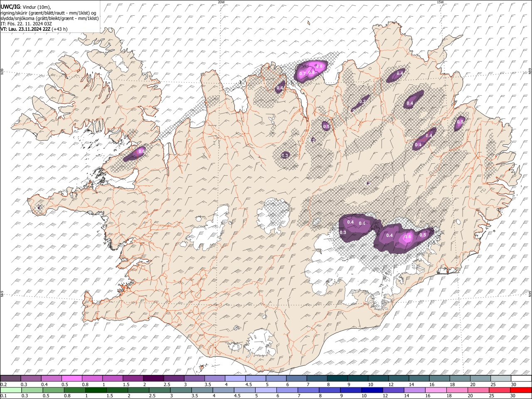Screen dimensions: 532x399
Task: Click the 0.2 snowfall value label on the map
Action: point(362,101)
